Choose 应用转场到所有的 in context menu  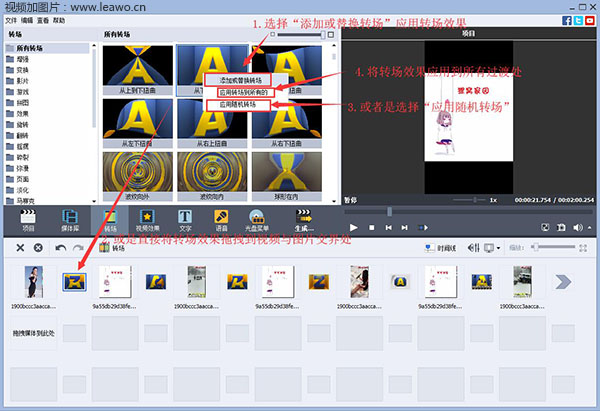point(246,92)
